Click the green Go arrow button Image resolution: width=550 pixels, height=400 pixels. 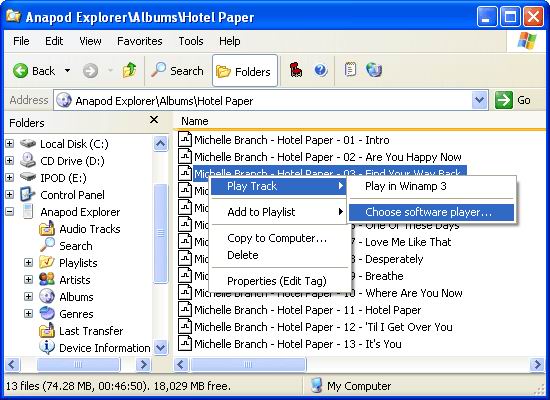[504, 100]
